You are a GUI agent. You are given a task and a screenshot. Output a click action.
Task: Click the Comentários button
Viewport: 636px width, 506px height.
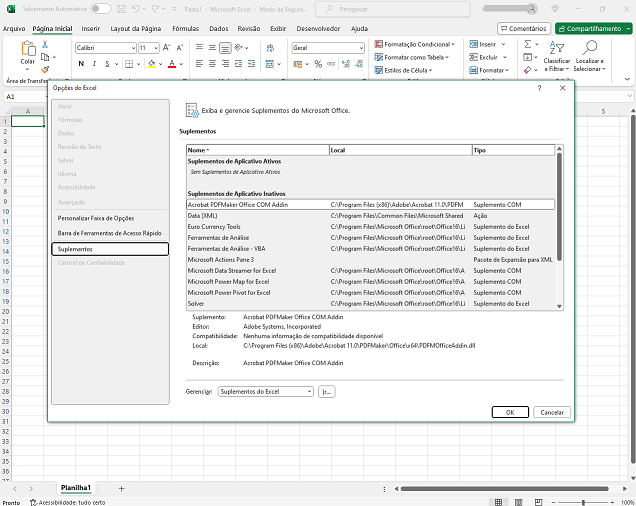coord(524,28)
